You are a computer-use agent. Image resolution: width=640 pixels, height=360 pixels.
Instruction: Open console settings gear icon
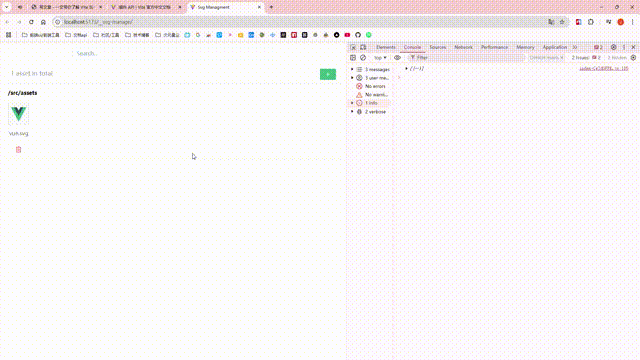[633, 58]
